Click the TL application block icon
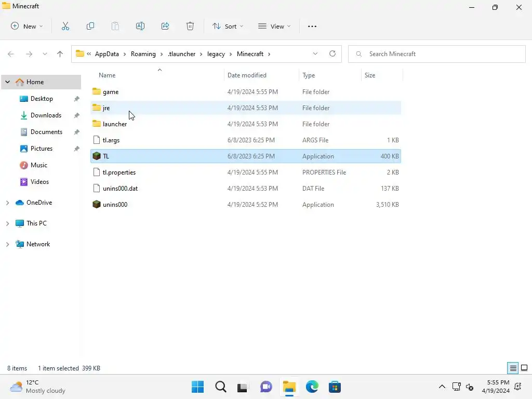Viewport: 532px width, 399px height. click(97, 156)
